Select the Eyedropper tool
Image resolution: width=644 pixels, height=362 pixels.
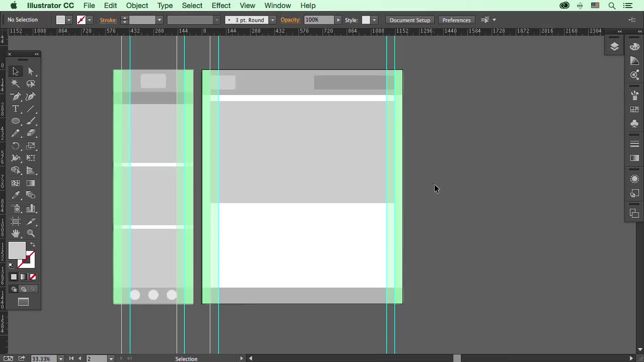pos(16,196)
